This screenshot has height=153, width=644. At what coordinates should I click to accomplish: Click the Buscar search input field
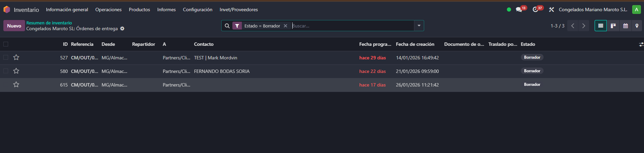click(x=352, y=26)
